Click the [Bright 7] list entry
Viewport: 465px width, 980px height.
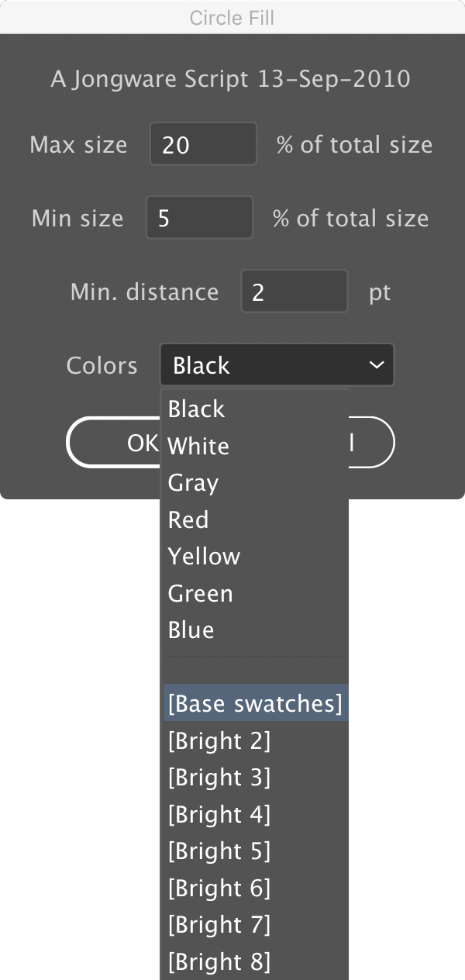coord(219,924)
